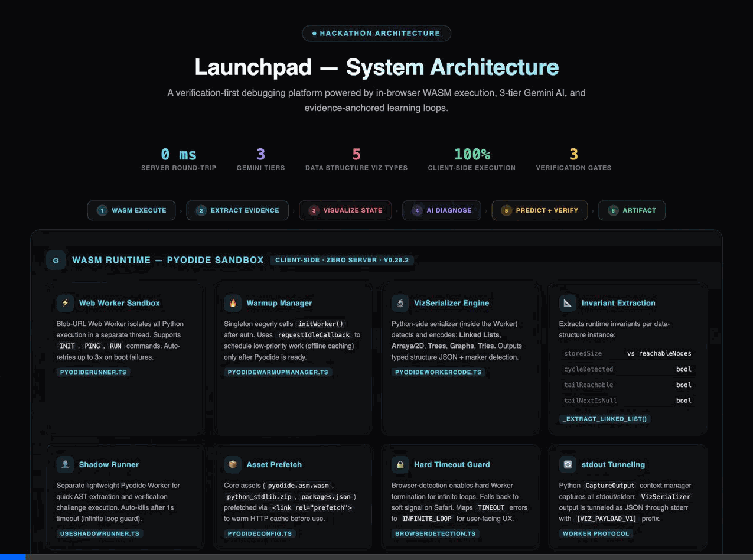Select the WASM EXECUTE step pill

click(132, 210)
